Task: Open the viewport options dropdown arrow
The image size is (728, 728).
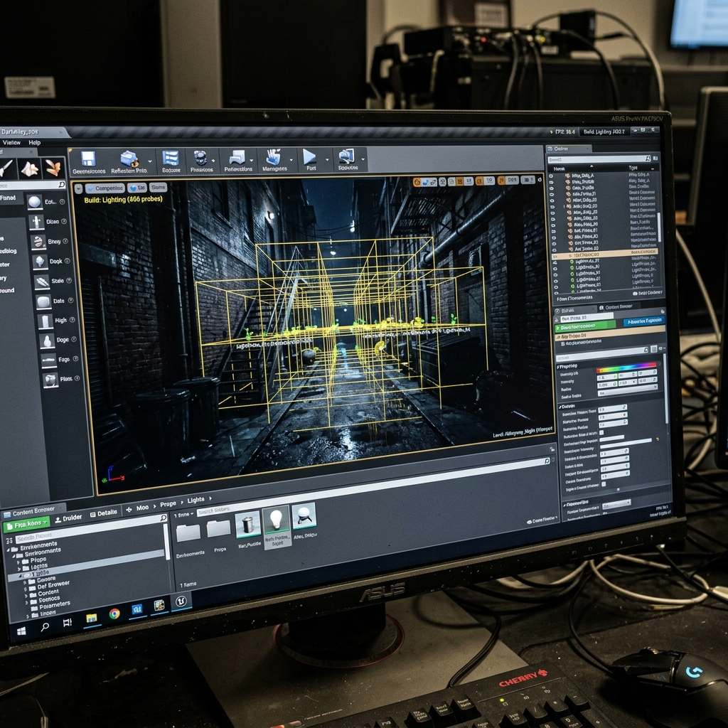Action: pyautogui.click(x=78, y=189)
